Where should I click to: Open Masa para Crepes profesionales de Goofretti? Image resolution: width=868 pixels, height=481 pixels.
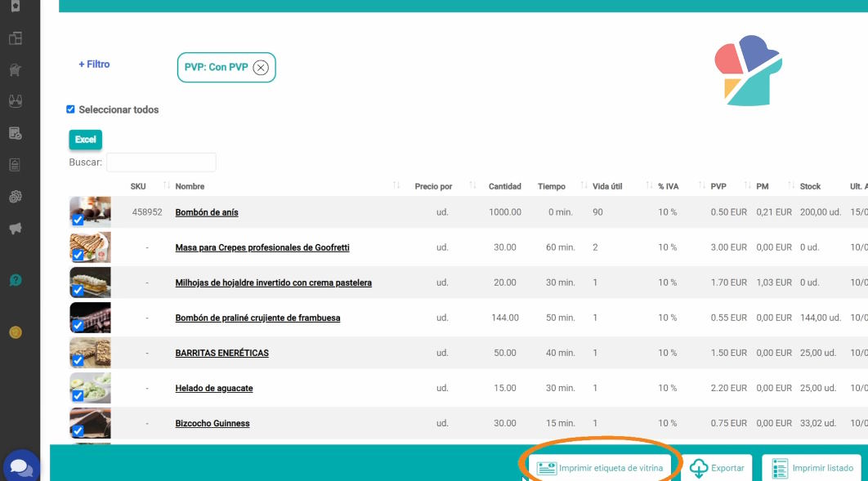coord(262,247)
